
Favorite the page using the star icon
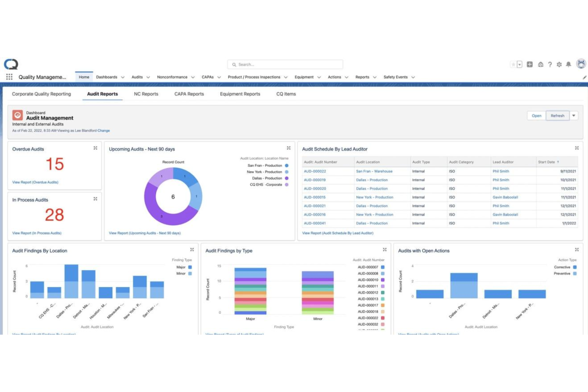pyautogui.click(x=514, y=64)
